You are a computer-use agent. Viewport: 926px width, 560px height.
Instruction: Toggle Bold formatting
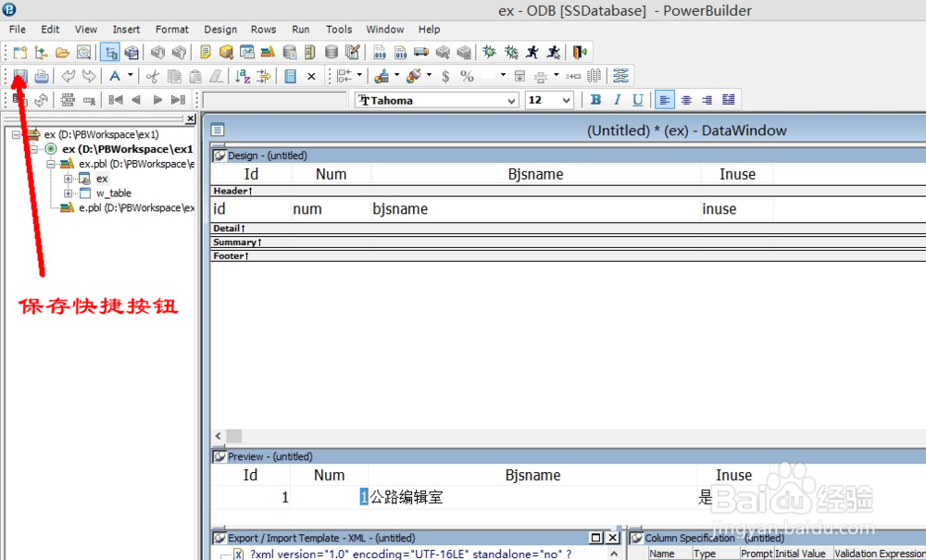(x=595, y=100)
